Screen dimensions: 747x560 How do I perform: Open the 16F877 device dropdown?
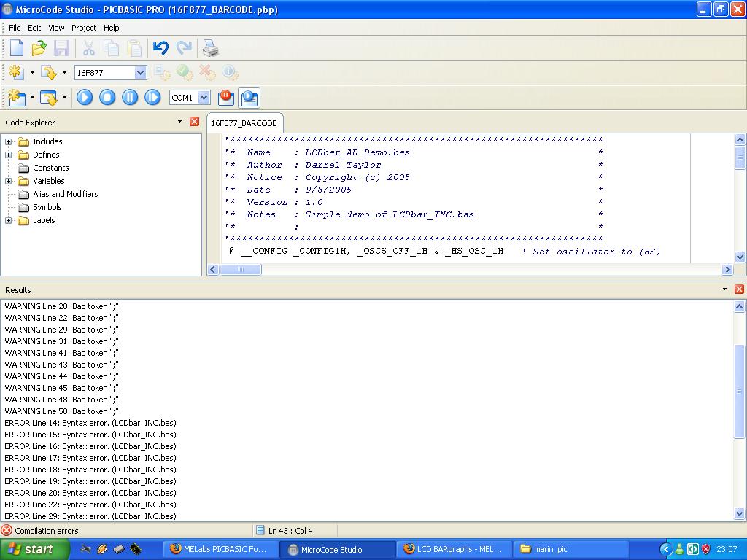point(140,73)
